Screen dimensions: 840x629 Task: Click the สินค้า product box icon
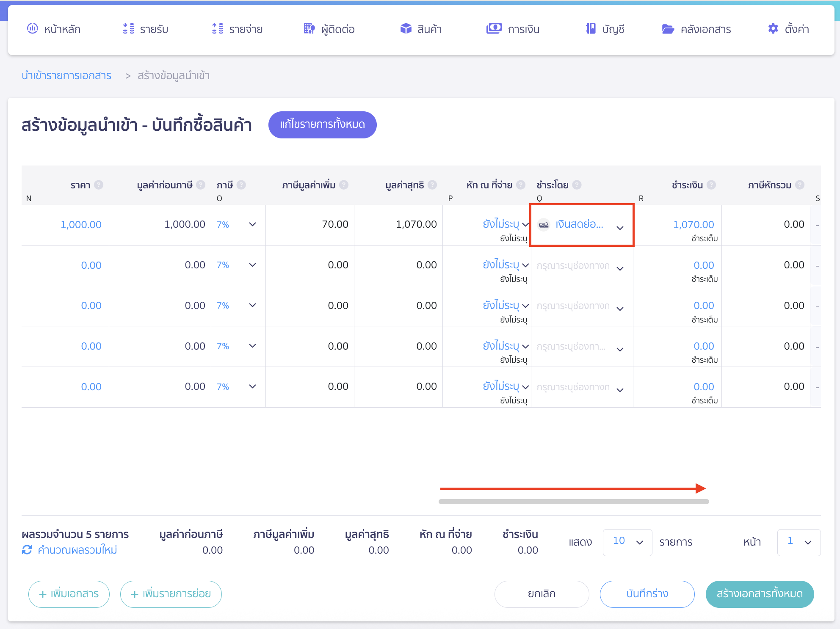click(x=406, y=29)
